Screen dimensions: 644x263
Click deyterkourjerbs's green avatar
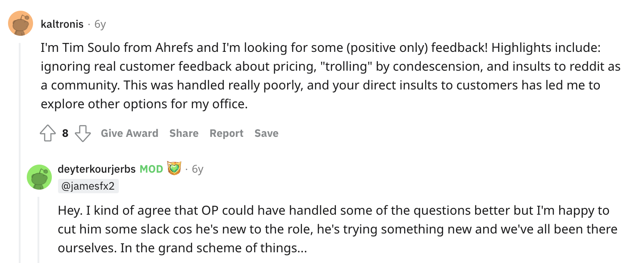coord(39,177)
